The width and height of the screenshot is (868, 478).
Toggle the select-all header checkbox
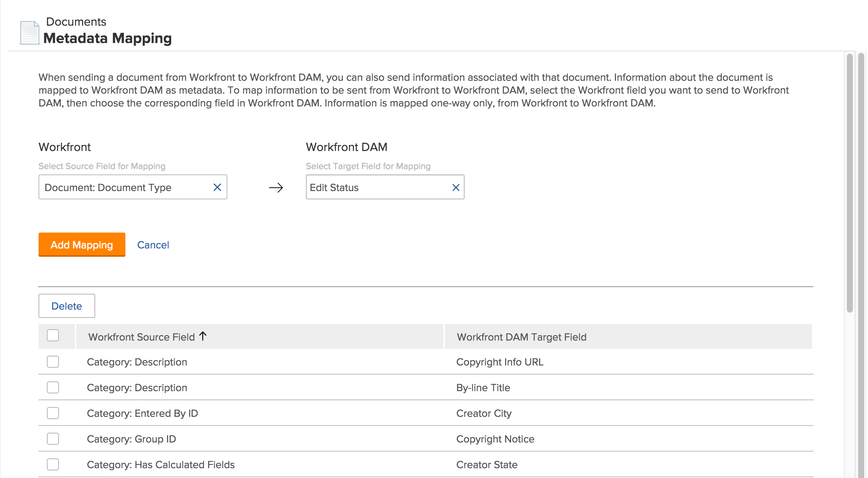click(x=53, y=335)
